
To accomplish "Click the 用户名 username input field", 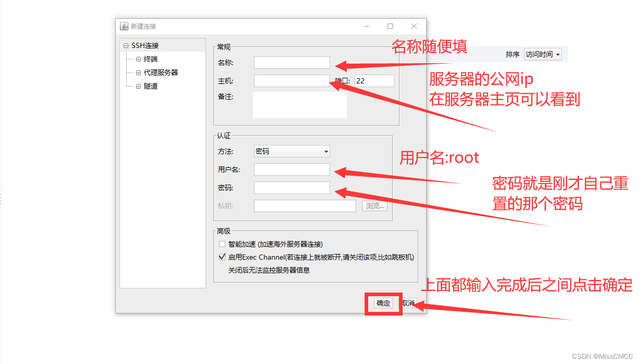I will click(292, 169).
